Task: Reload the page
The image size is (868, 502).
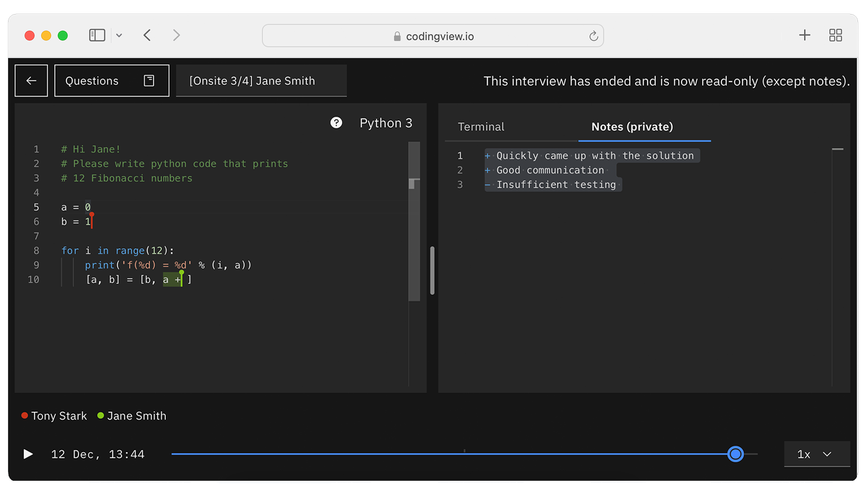Action: 593,36
